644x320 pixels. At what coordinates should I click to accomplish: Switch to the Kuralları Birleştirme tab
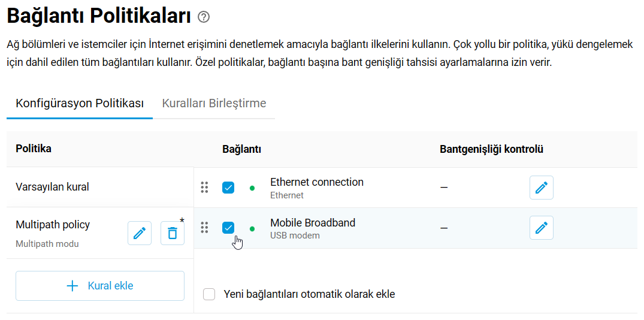214,103
